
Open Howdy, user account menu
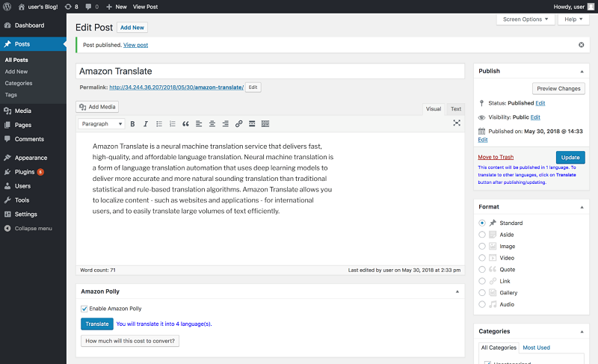click(x=573, y=7)
